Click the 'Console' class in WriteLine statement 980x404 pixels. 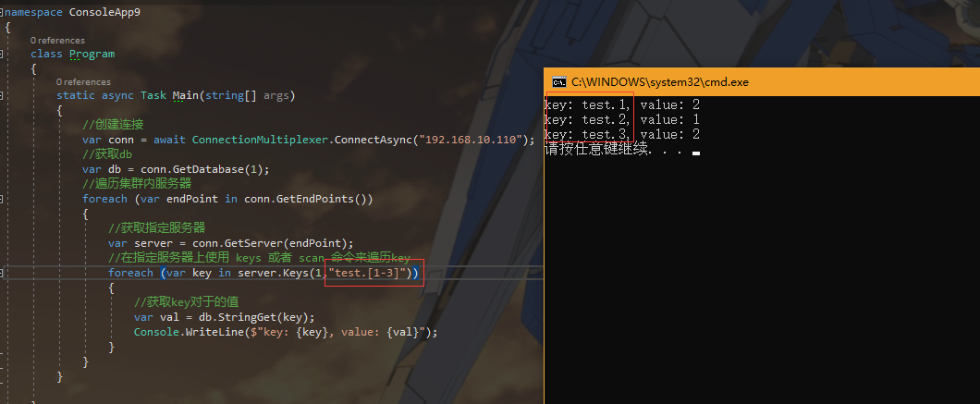(156, 332)
